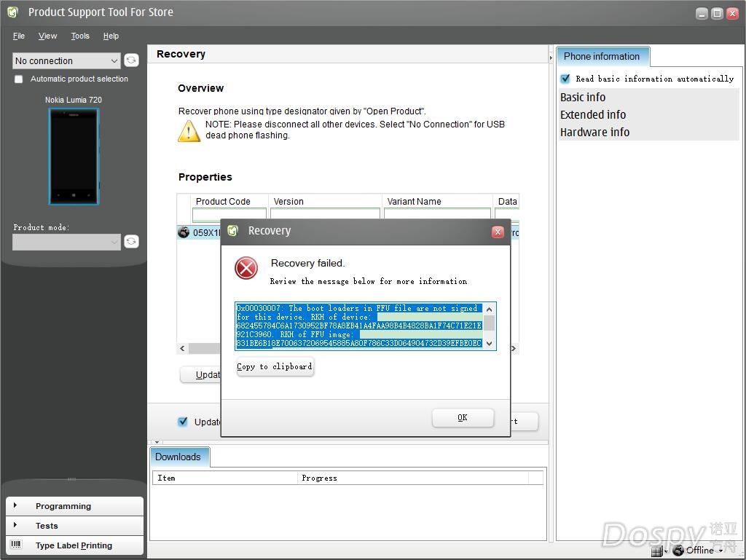Click the globe icon on the 059X1 product row
746x560 pixels.
[184, 232]
